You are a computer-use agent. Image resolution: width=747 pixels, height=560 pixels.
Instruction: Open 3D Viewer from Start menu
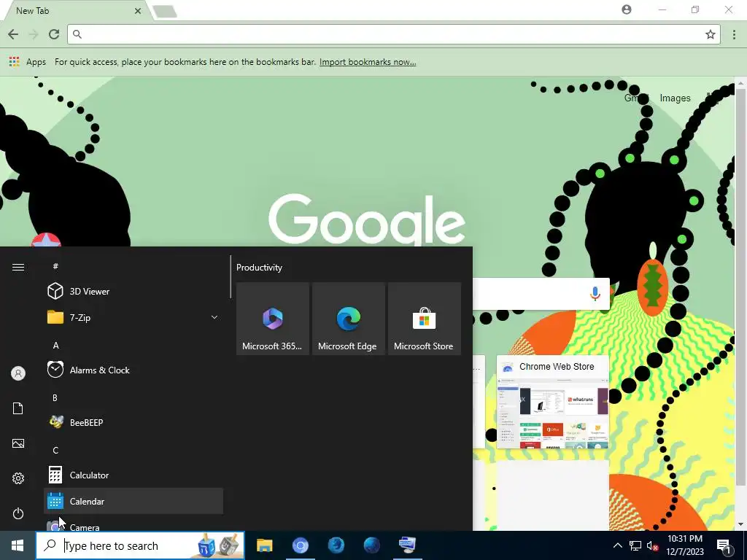pyautogui.click(x=133, y=291)
